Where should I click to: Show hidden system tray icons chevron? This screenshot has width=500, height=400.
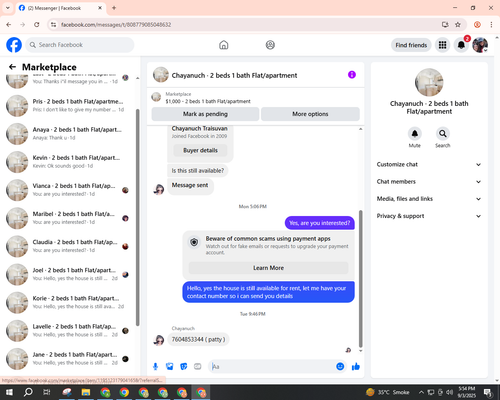pos(421,392)
